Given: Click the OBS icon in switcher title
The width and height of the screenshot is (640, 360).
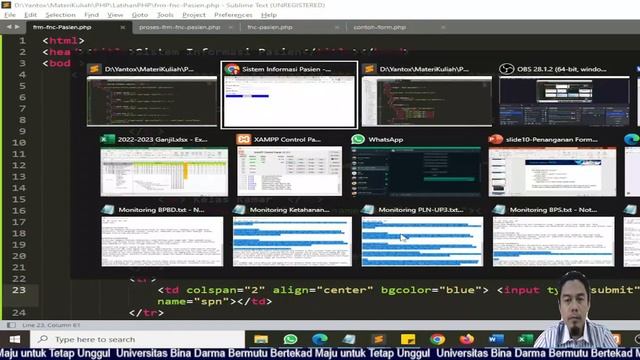Looking at the screenshot, I should [x=506, y=69].
